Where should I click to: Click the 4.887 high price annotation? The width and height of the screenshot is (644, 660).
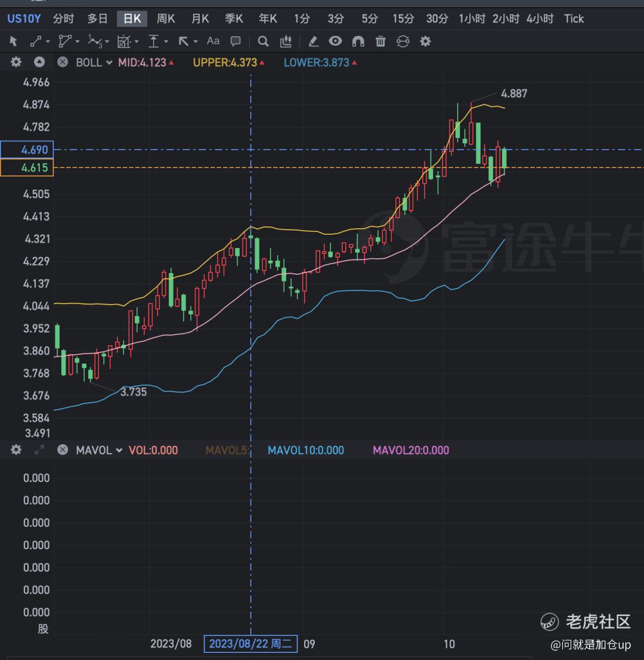514,94
